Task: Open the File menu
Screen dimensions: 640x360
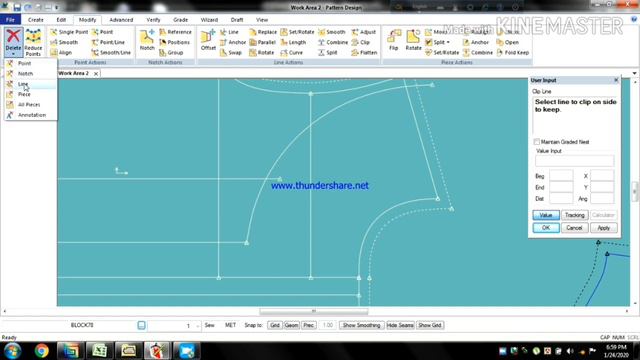Action: click(x=10, y=20)
